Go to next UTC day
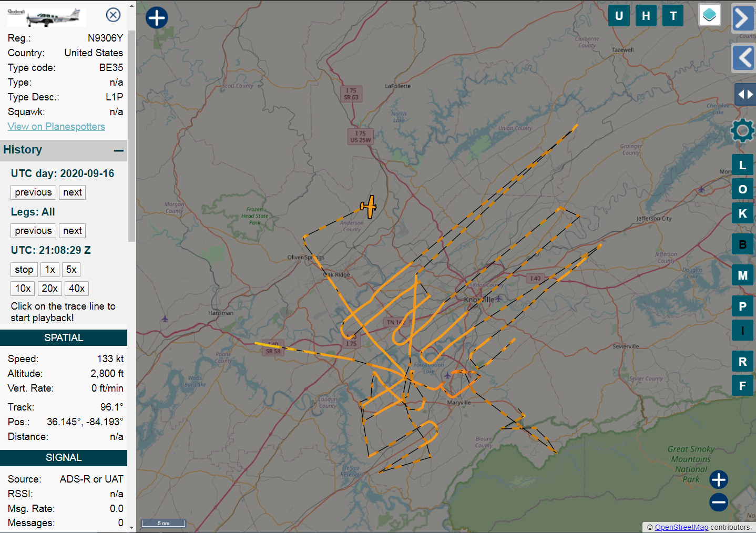 (72, 192)
